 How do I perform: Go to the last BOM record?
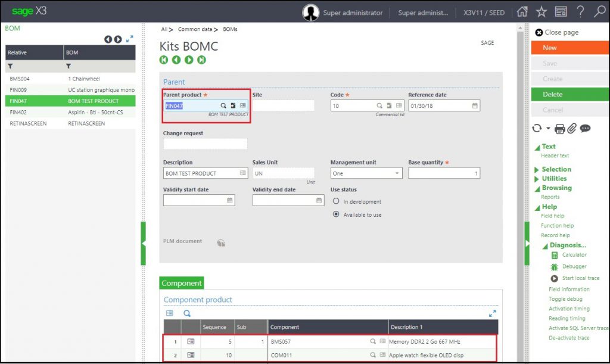[201, 60]
